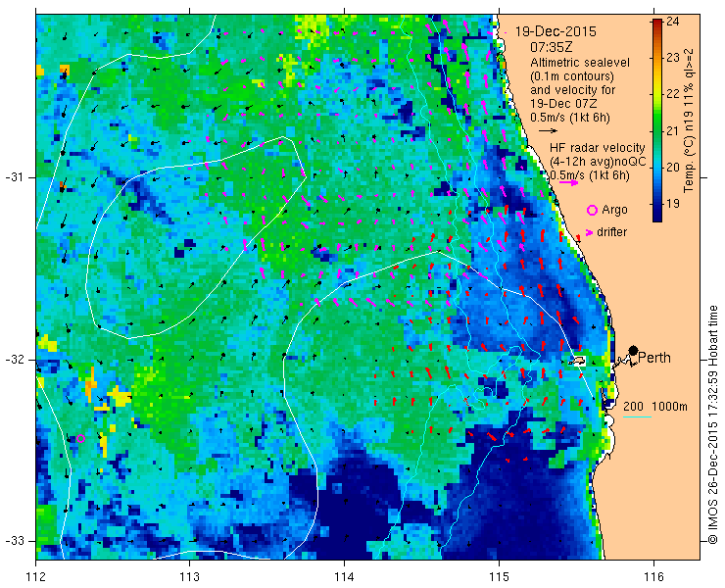Click the 21 label on the temperature scale
The image size is (725, 588).
(674, 131)
